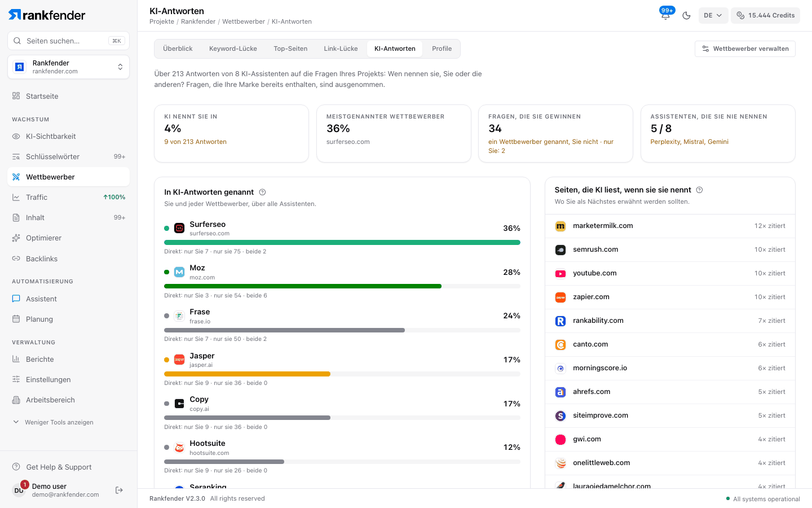Click the youtube.com favicon
The image size is (812, 508).
[561, 273]
